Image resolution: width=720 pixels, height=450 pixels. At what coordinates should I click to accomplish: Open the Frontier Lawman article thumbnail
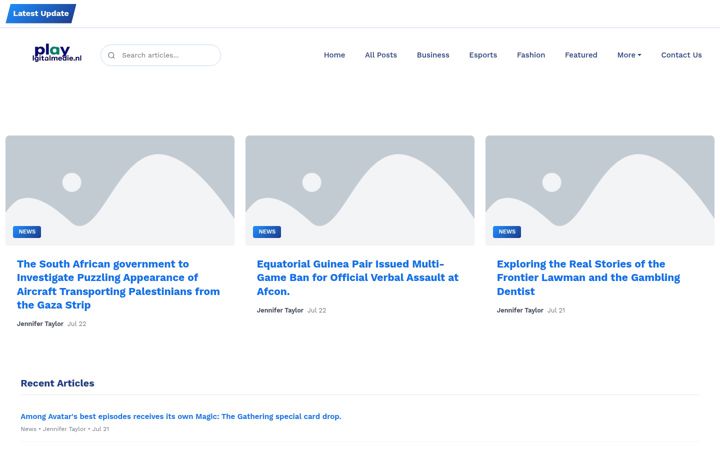pyautogui.click(x=600, y=190)
